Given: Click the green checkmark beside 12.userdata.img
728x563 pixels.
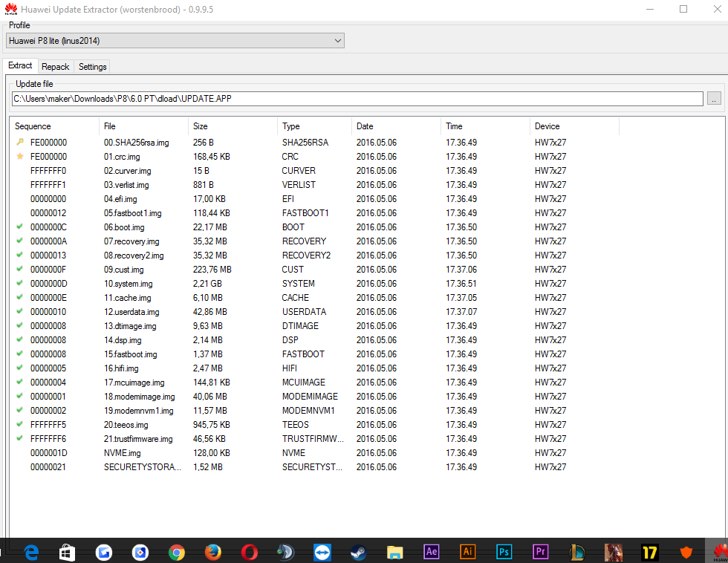Looking at the screenshot, I should point(19,311).
